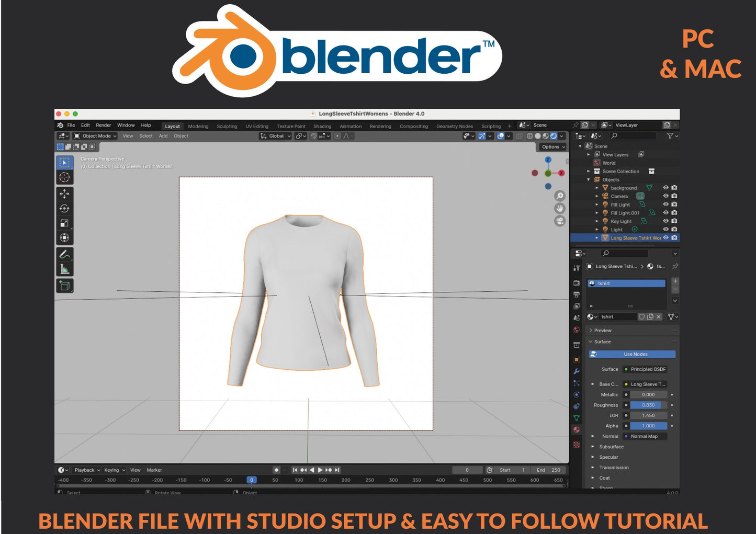Open the Render properties tab
The image size is (756, 534).
[x=577, y=283]
